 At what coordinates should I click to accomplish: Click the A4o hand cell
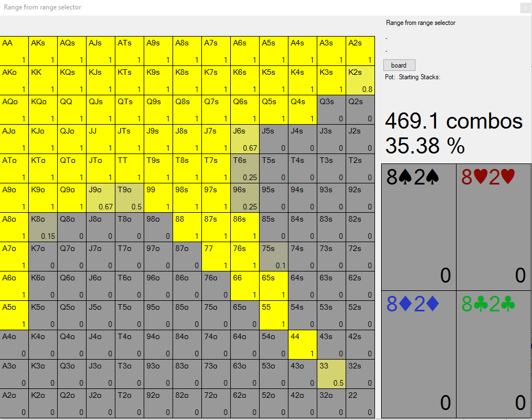(14, 345)
